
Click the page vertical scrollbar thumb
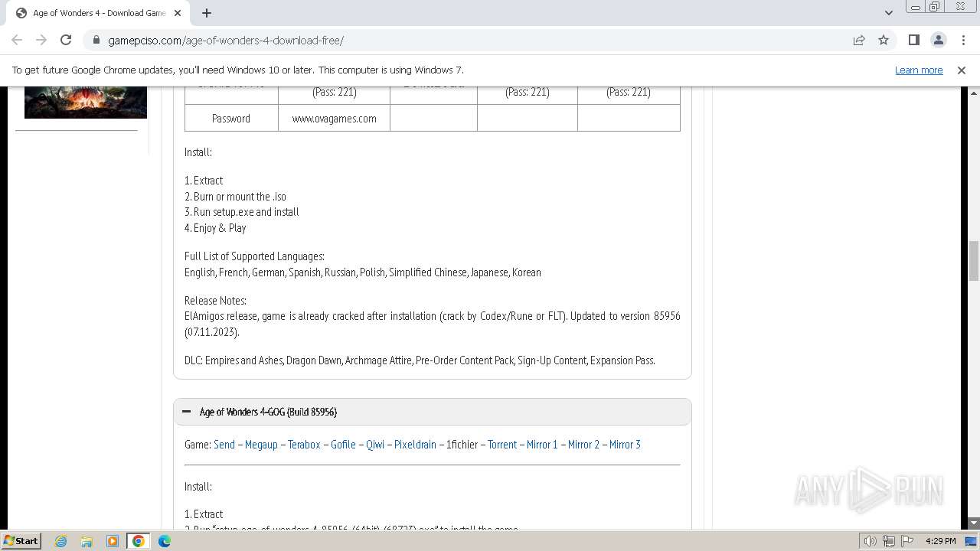coord(974,261)
